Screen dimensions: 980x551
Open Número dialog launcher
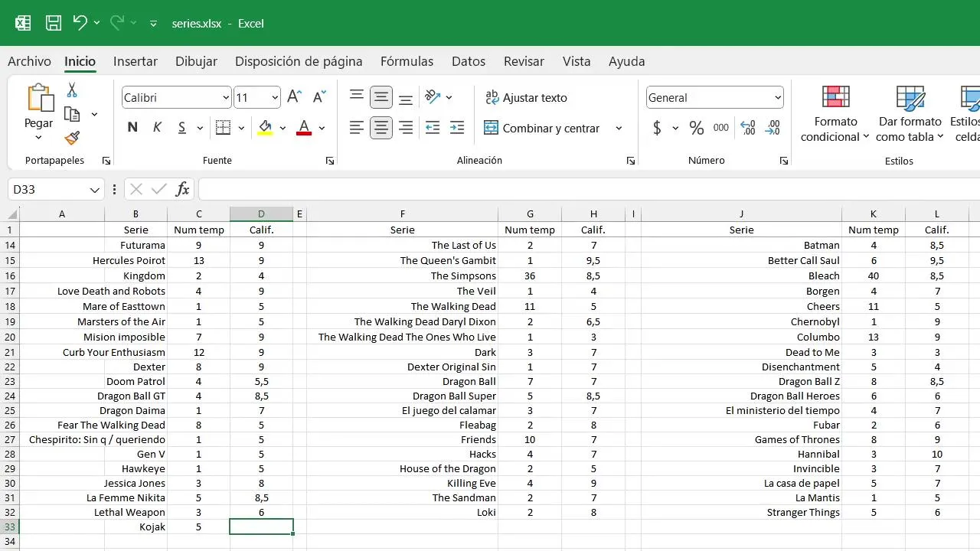784,161
